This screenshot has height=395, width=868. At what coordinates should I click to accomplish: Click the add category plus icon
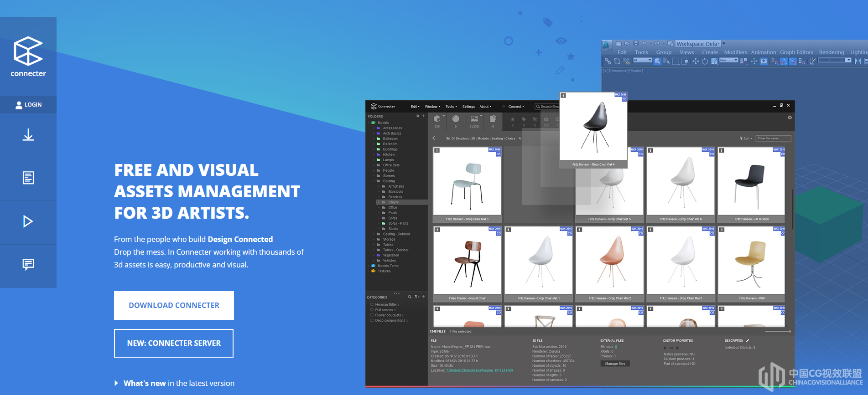point(423,297)
